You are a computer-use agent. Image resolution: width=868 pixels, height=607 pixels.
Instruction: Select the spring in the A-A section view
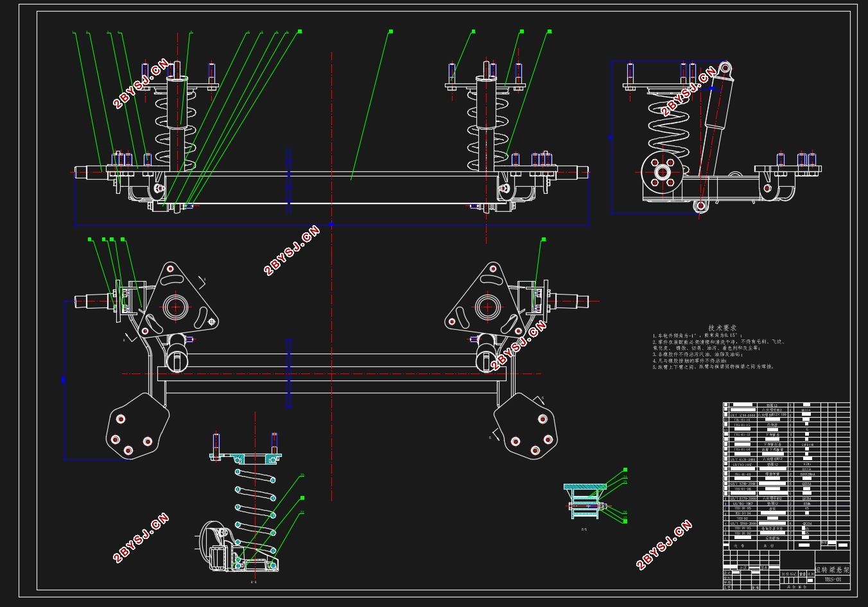[x=256, y=510]
